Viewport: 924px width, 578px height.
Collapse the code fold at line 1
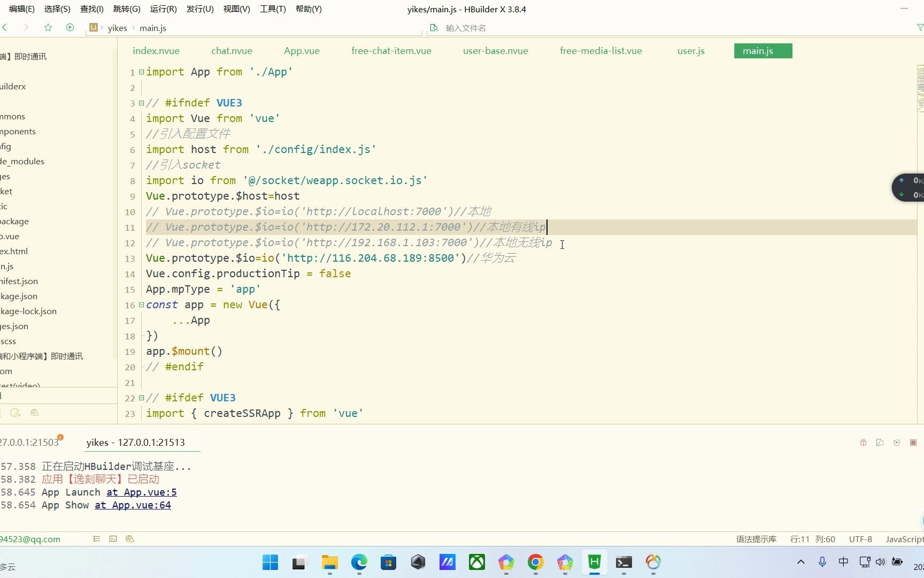pos(141,72)
